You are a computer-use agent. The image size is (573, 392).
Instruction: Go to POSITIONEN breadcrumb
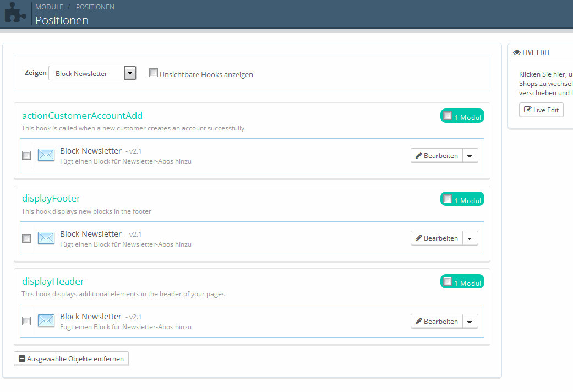[x=95, y=7]
